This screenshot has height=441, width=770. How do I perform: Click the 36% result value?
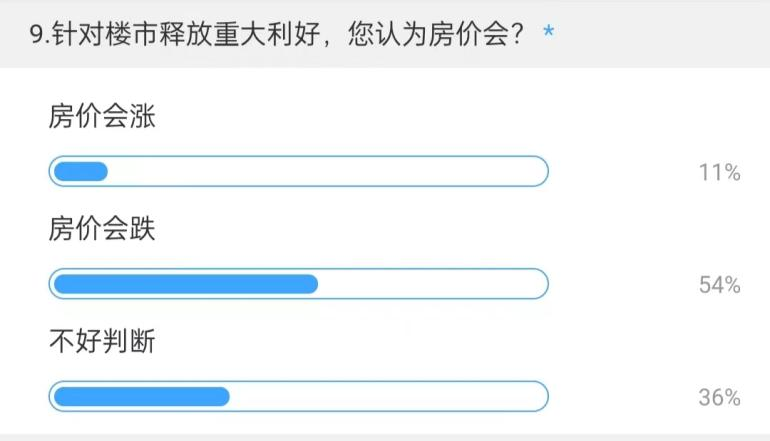[x=719, y=398]
